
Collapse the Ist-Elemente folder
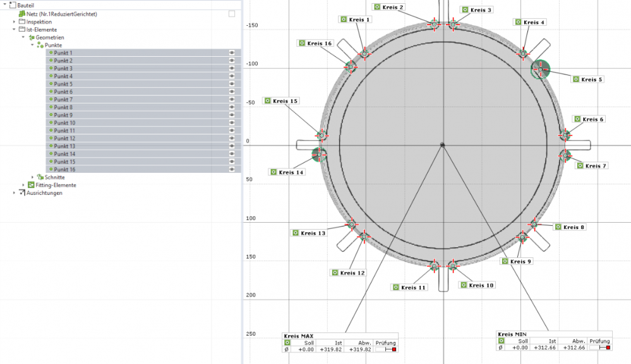15,30
